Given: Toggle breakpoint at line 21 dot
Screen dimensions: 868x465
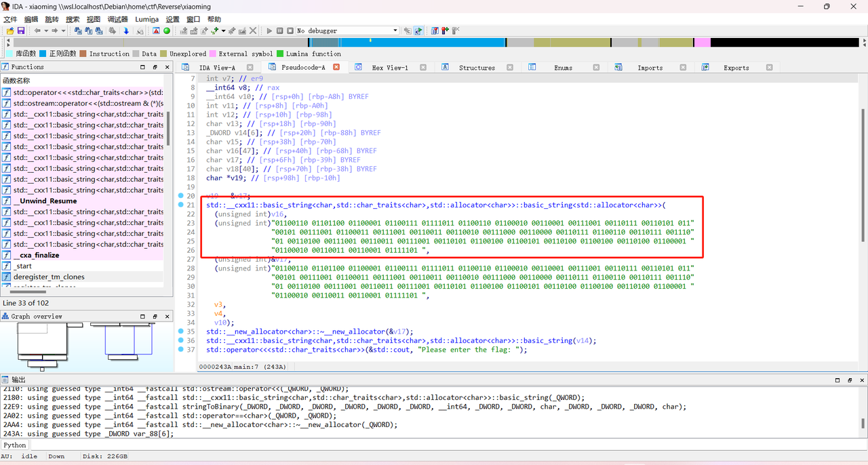Looking at the screenshot, I should [x=180, y=205].
